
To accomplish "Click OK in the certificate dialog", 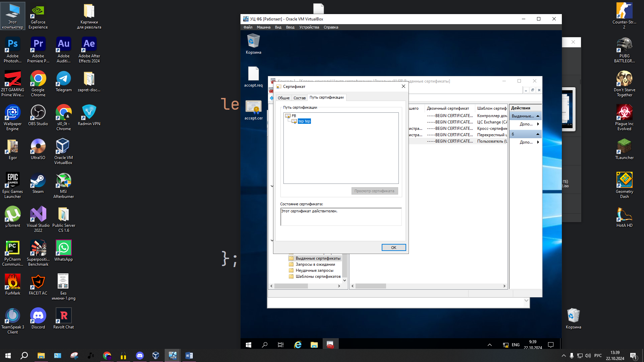I will coord(393,248).
